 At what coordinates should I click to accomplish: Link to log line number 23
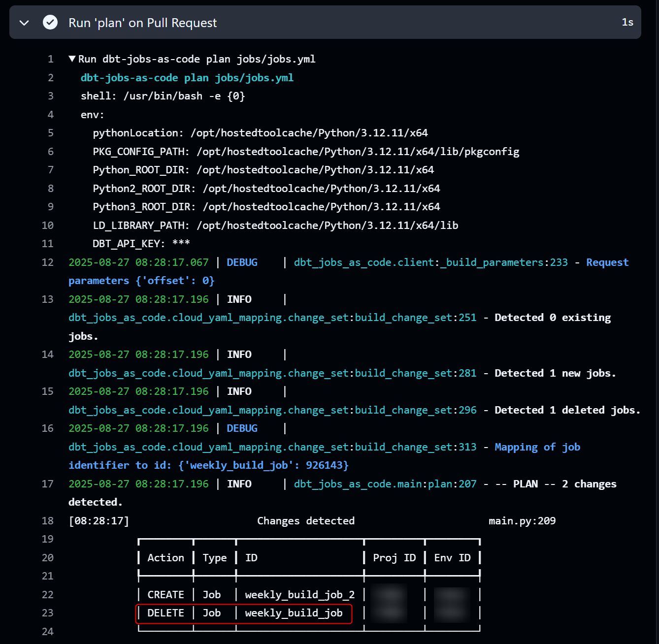pos(48,613)
